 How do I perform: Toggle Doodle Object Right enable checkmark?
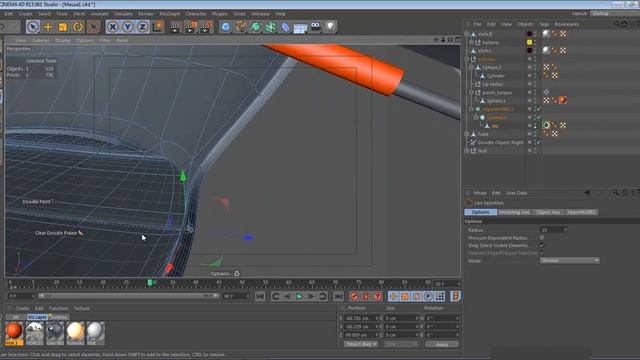pos(539,142)
